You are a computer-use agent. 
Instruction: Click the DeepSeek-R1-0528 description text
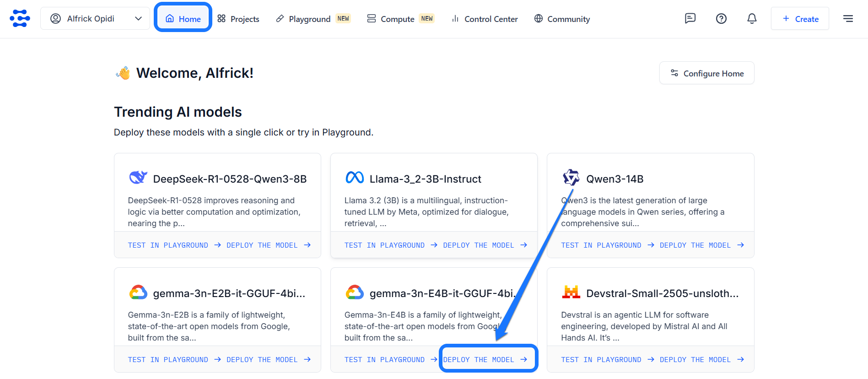tap(214, 212)
